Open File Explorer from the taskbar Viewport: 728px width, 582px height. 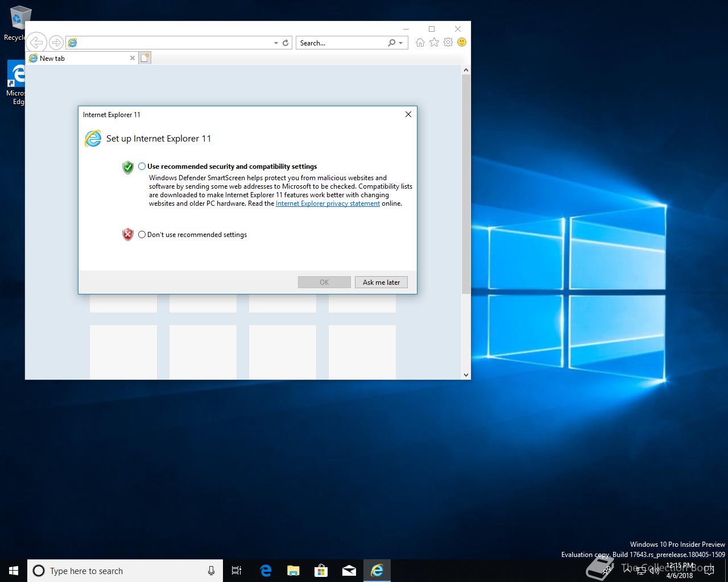[x=293, y=571]
